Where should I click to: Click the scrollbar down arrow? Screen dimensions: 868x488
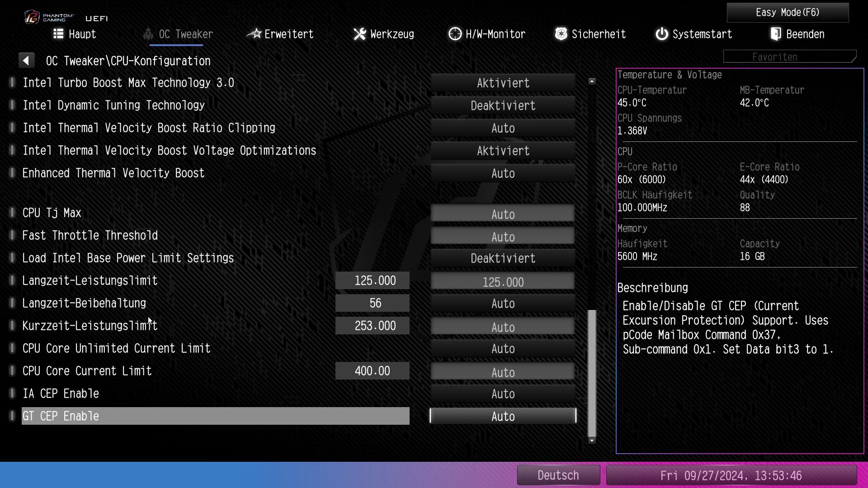(592, 441)
